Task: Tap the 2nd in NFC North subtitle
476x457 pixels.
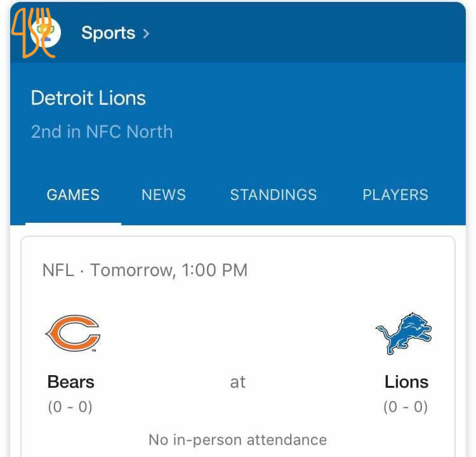Action: coord(102,132)
